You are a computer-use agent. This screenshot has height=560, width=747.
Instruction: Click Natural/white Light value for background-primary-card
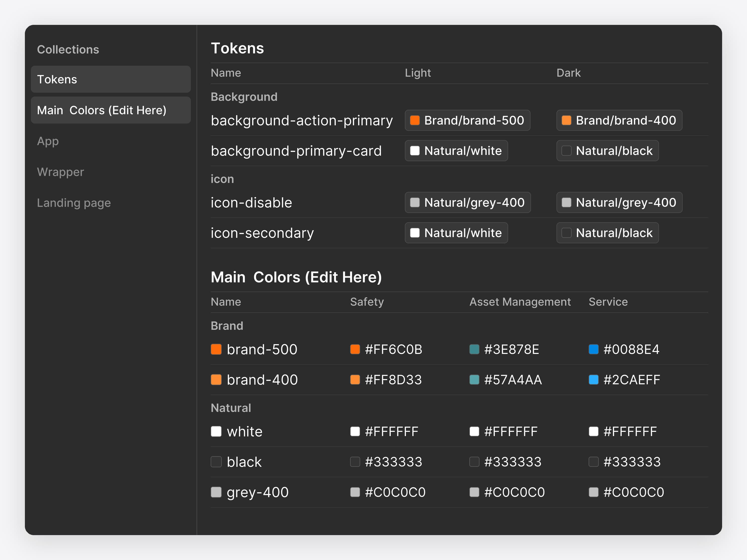tap(456, 151)
